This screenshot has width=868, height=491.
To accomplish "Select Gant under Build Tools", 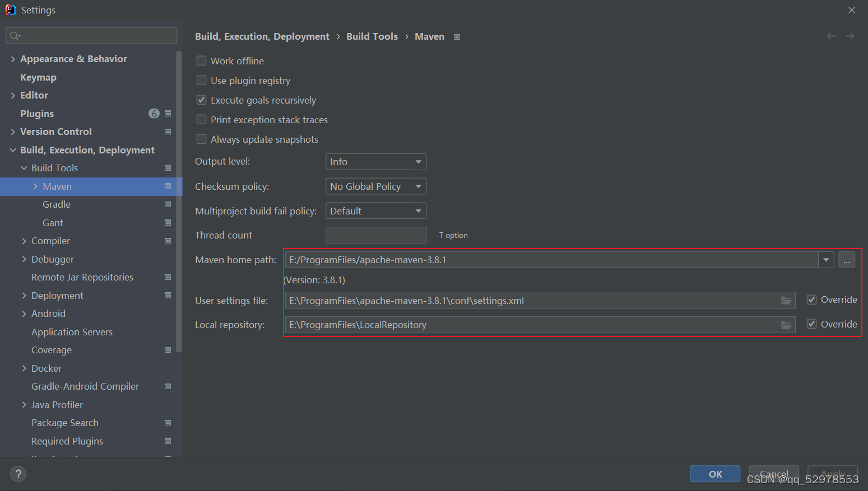I will [x=53, y=223].
